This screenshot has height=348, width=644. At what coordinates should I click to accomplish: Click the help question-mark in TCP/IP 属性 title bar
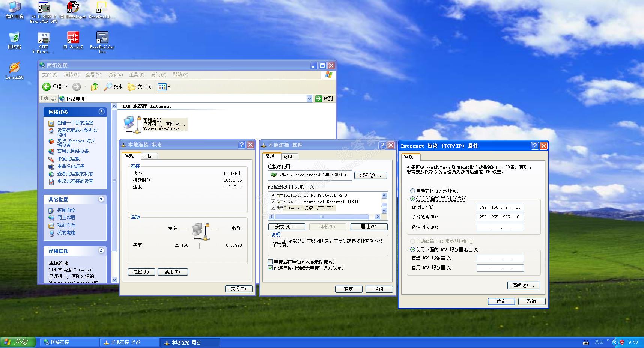pos(535,146)
